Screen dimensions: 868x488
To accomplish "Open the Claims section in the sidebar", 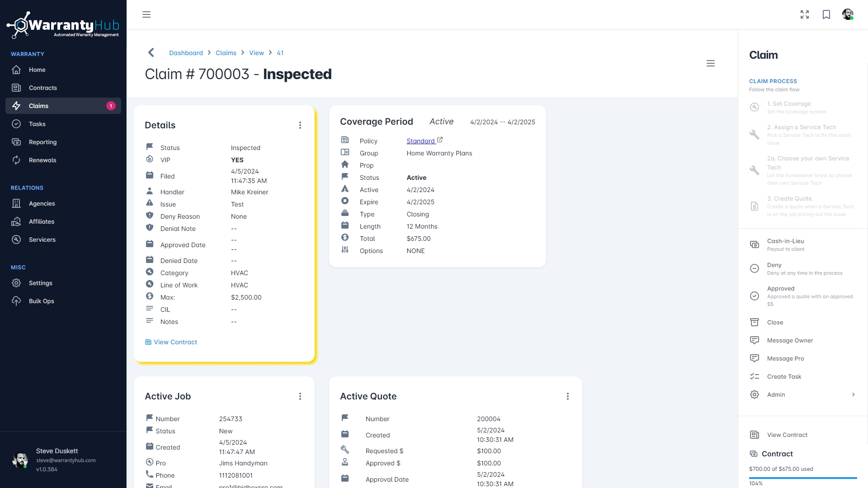I will tap(38, 106).
